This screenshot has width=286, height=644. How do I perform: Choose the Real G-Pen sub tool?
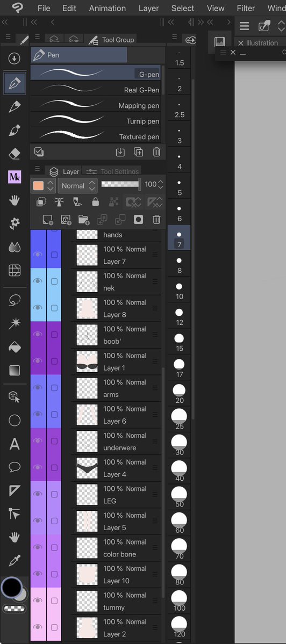96,90
